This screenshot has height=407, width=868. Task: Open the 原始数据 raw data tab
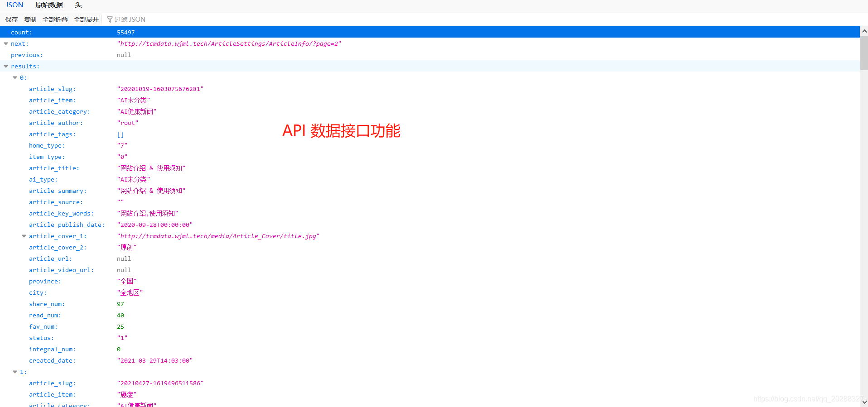(x=49, y=5)
